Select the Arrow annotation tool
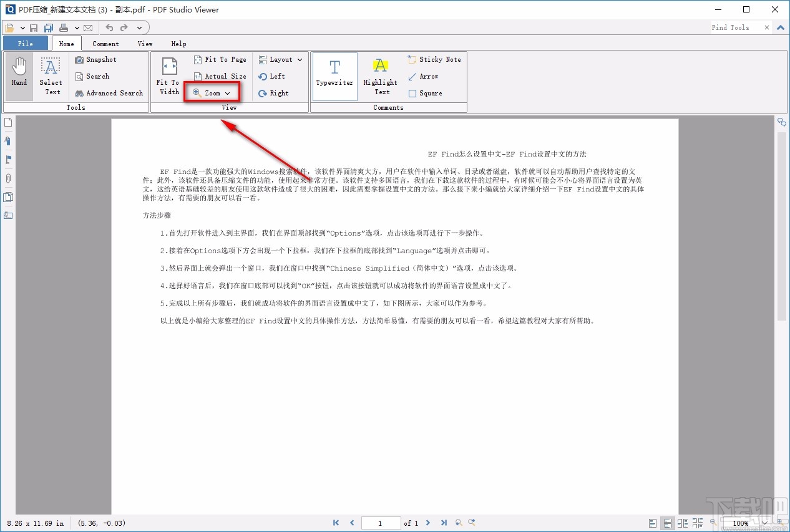The width and height of the screenshot is (790, 532). coord(423,77)
